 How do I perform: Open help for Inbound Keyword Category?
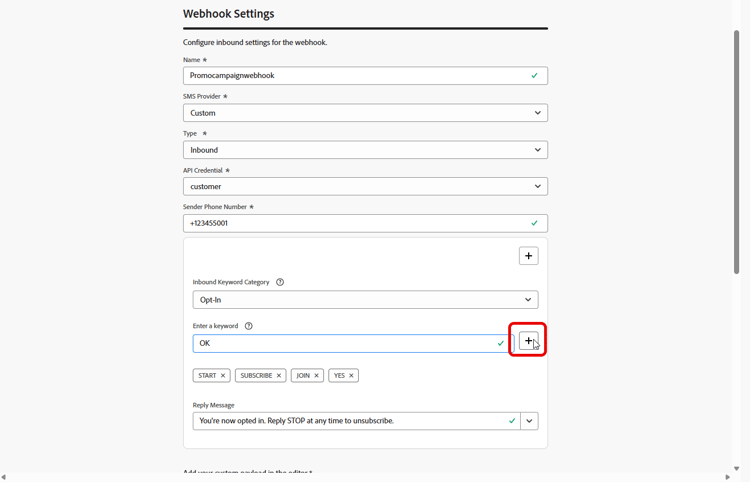pos(280,282)
